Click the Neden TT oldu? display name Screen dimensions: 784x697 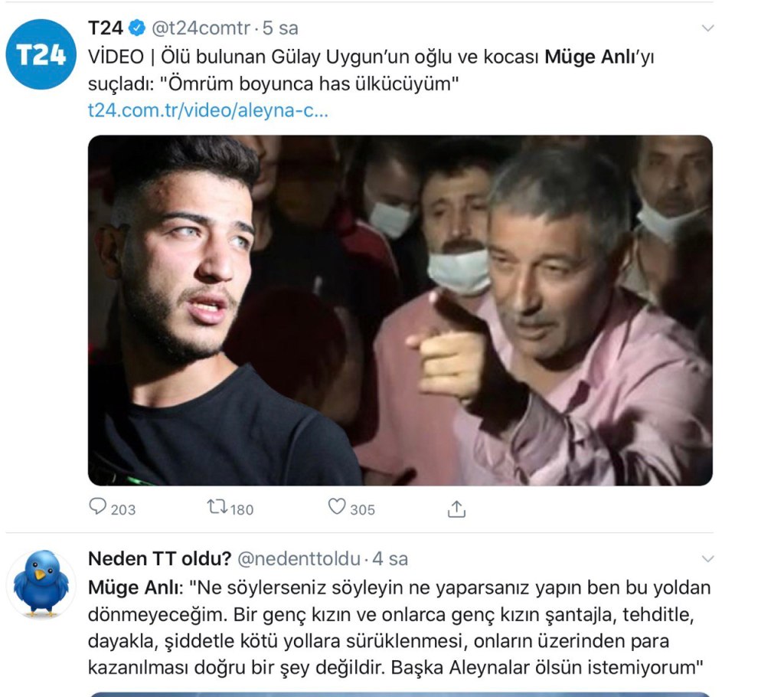click(159, 558)
